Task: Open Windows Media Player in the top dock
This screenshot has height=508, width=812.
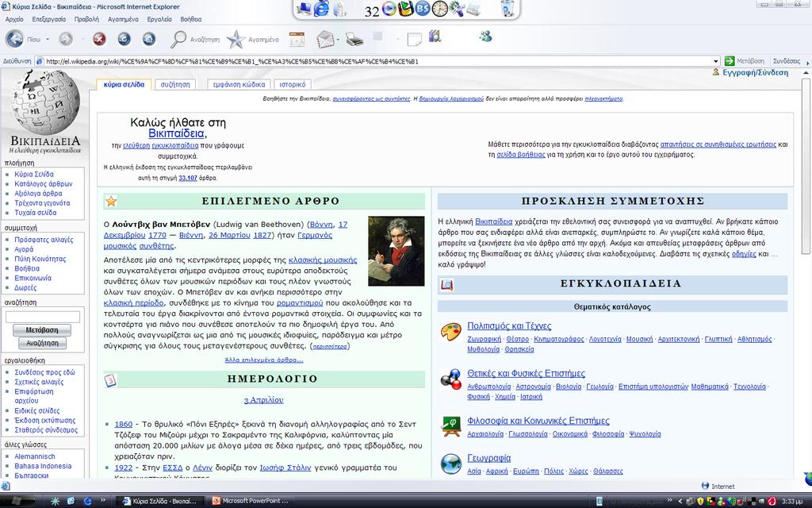Action: (x=389, y=9)
